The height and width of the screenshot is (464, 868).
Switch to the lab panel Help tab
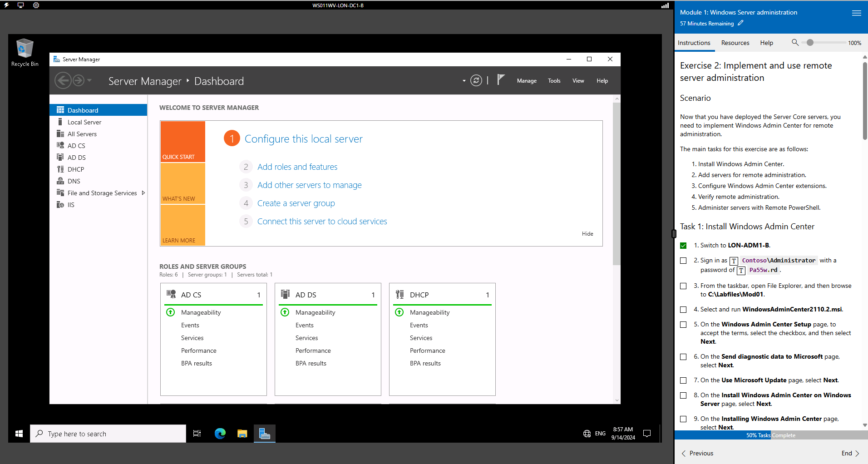(766, 43)
